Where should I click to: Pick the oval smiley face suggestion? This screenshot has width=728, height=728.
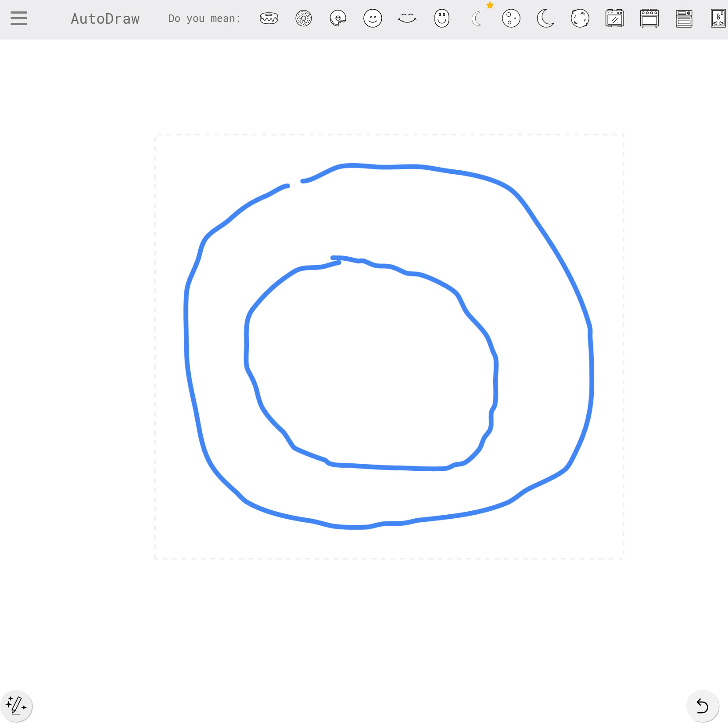tap(442, 18)
